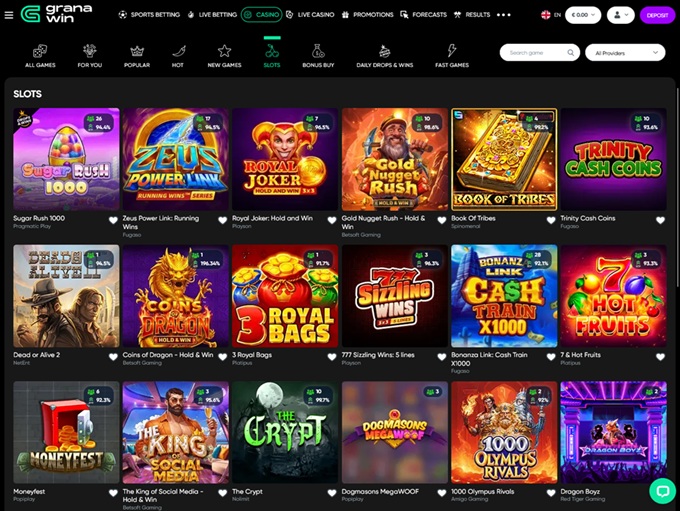Image resolution: width=680 pixels, height=511 pixels.
Task: Open the Popular crown category
Action: (x=137, y=51)
